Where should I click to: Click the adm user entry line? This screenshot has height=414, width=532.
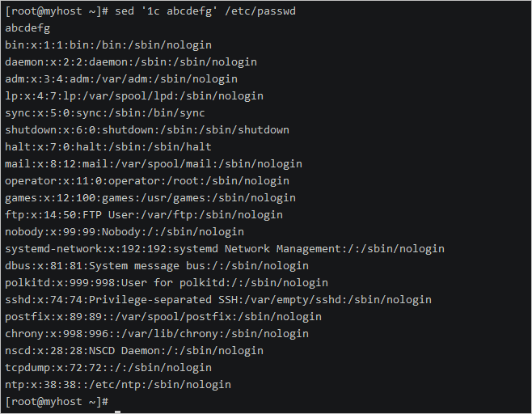click(x=121, y=79)
